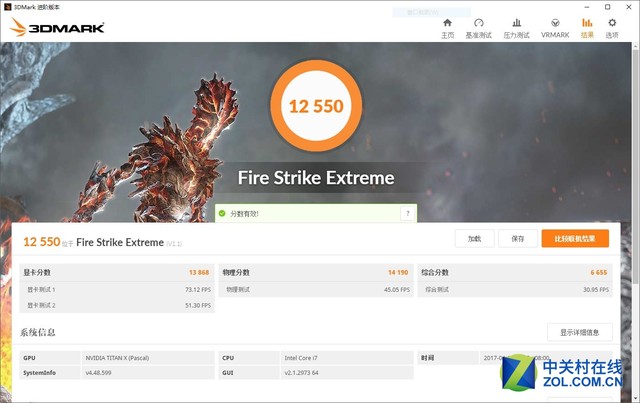Click the green valid score check icon
This screenshot has height=403, width=640.
coord(222,214)
